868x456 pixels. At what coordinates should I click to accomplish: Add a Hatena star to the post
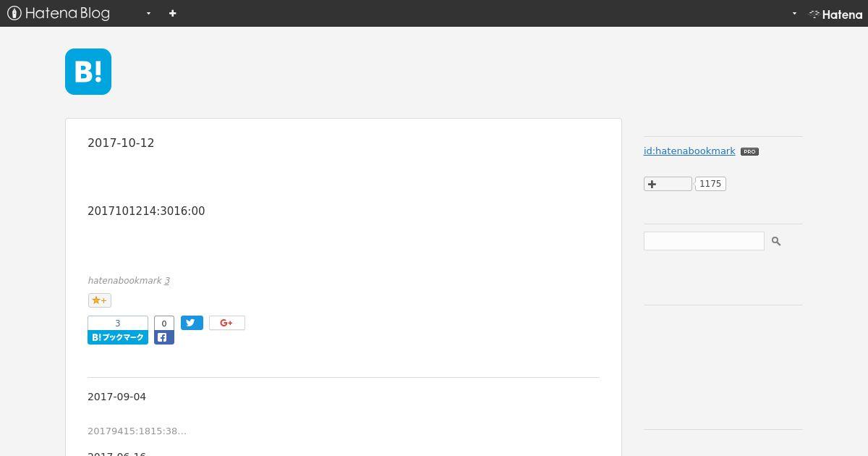tap(99, 300)
